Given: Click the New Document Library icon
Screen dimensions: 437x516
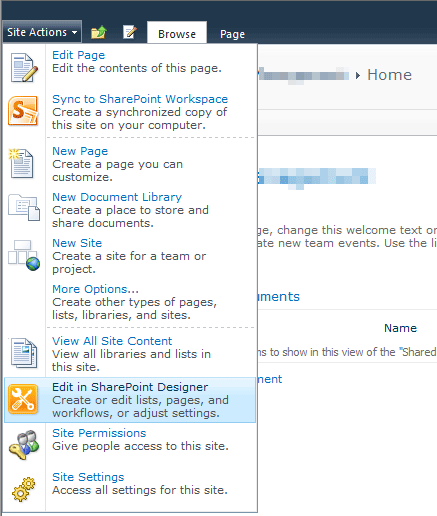Looking at the screenshot, I should [24, 208].
